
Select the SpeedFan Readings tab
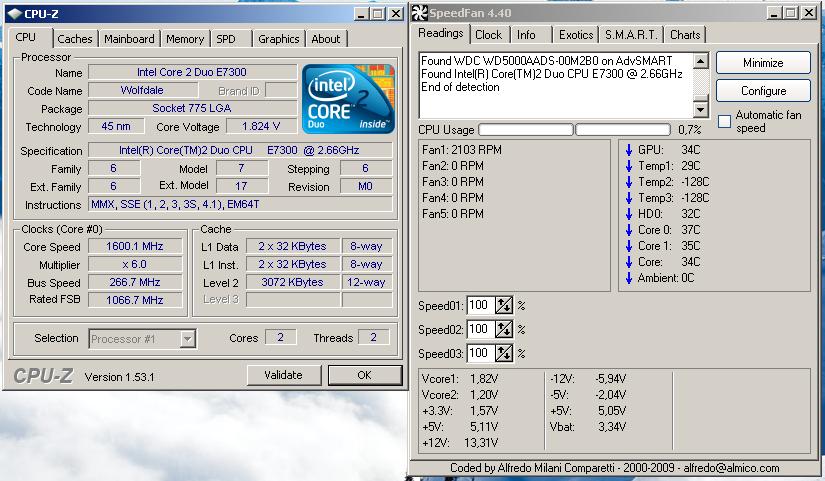pyautogui.click(x=441, y=33)
